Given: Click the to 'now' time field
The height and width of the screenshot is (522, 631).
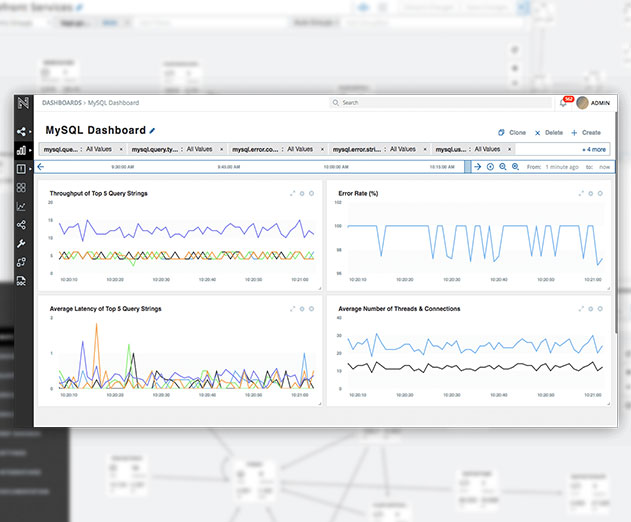Looking at the screenshot, I should point(604,167).
